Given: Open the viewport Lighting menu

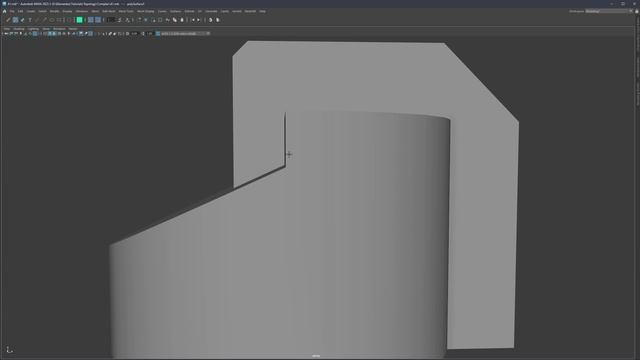Looking at the screenshot, I should click(33, 29).
